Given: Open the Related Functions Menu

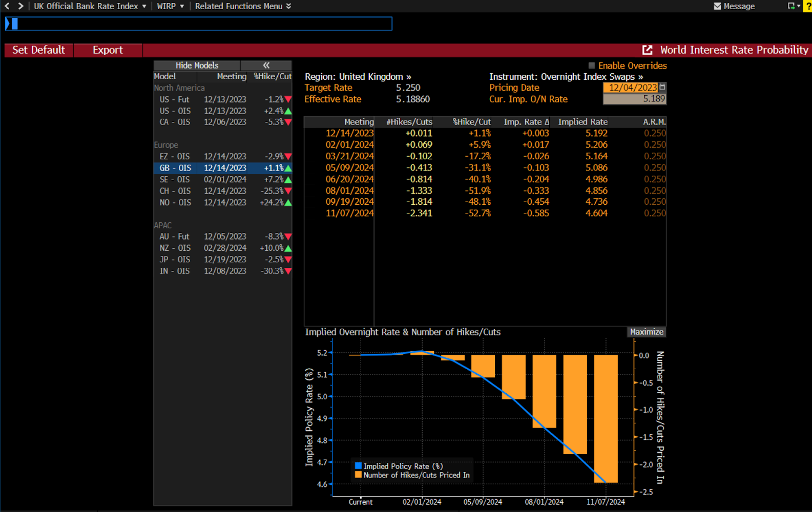Looking at the screenshot, I should [x=243, y=6].
